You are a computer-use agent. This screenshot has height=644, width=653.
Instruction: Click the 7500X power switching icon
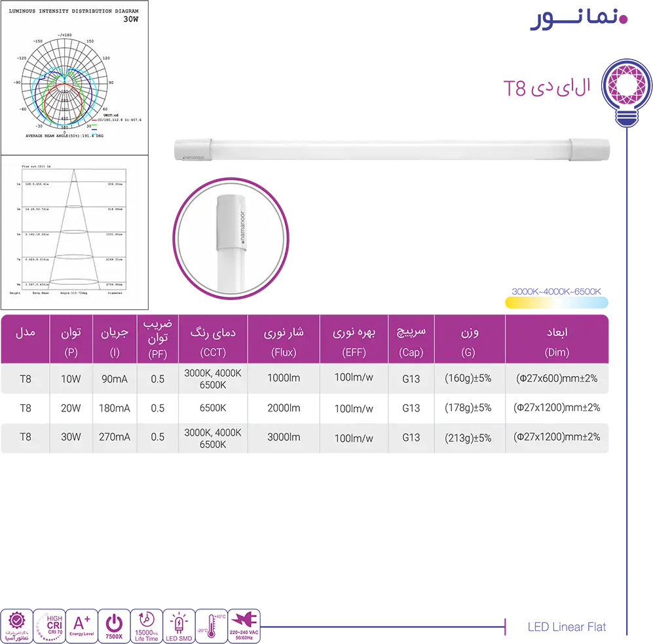click(114, 626)
